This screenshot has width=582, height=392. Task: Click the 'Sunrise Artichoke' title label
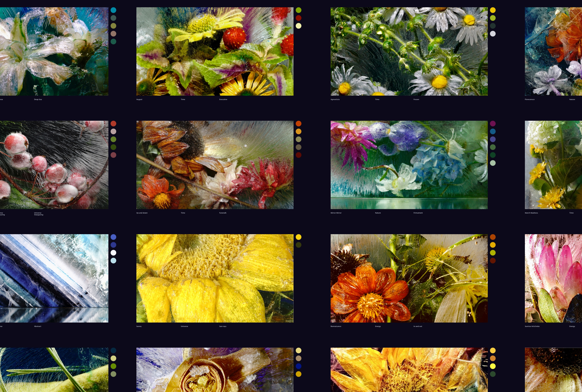pyautogui.click(x=532, y=326)
